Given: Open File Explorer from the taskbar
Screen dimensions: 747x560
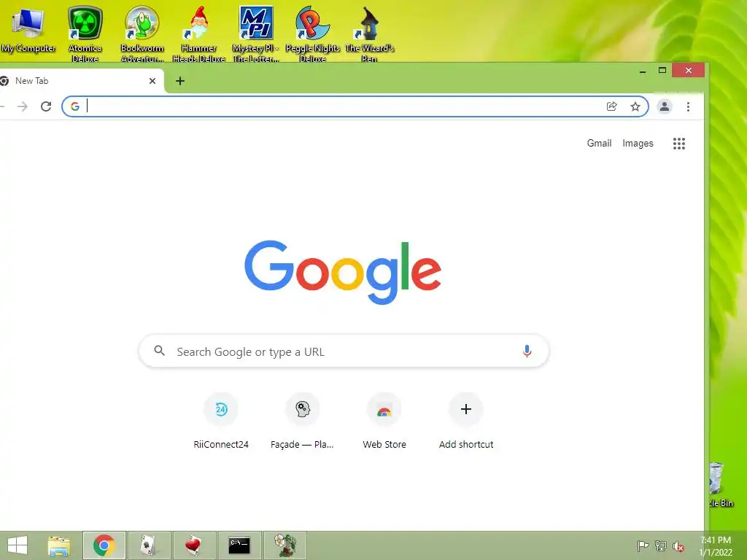Looking at the screenshot, I should tap(58, 545).
